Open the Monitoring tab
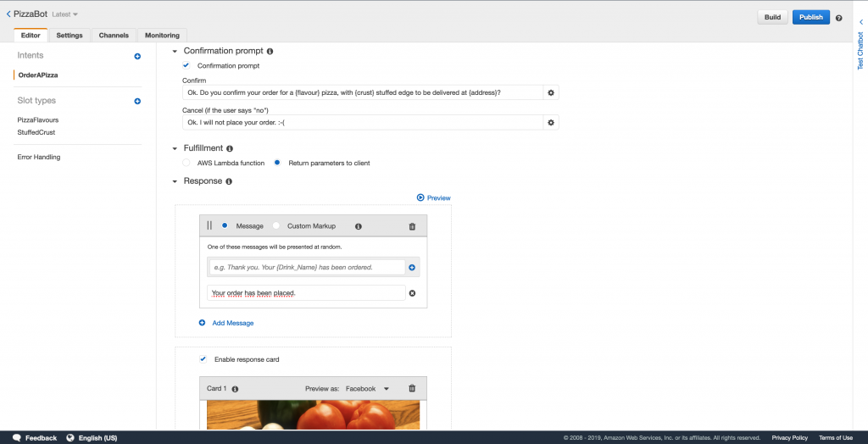 [x=162, y=36]
